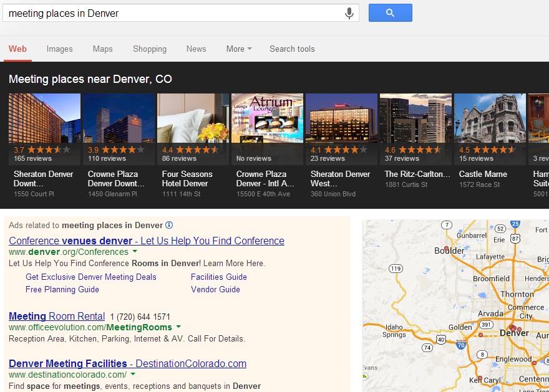Click the Sheraton Denver West... title

[340, 179]
